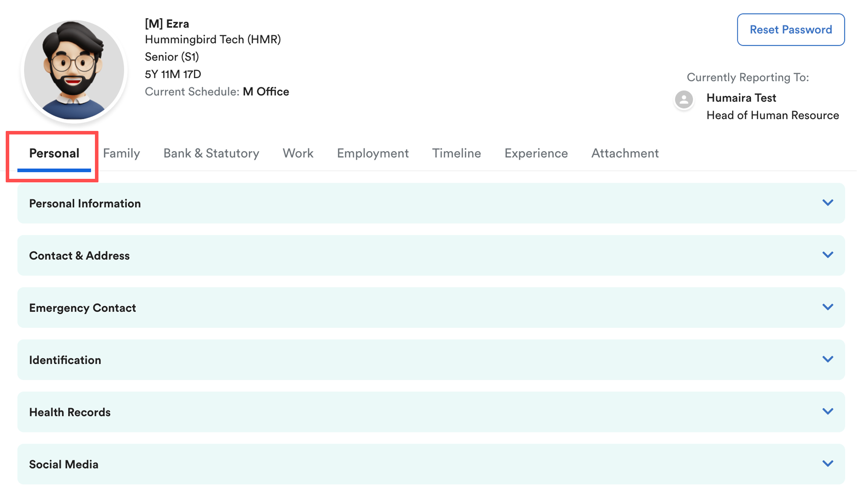
Task: Expand Contact & Address chevron arrow
Action: click(x=827, y=255)
